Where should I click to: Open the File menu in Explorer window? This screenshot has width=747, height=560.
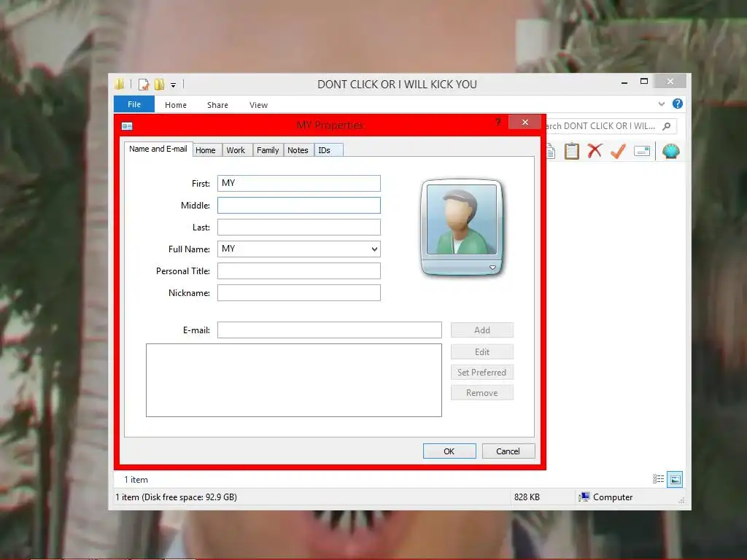134,104
